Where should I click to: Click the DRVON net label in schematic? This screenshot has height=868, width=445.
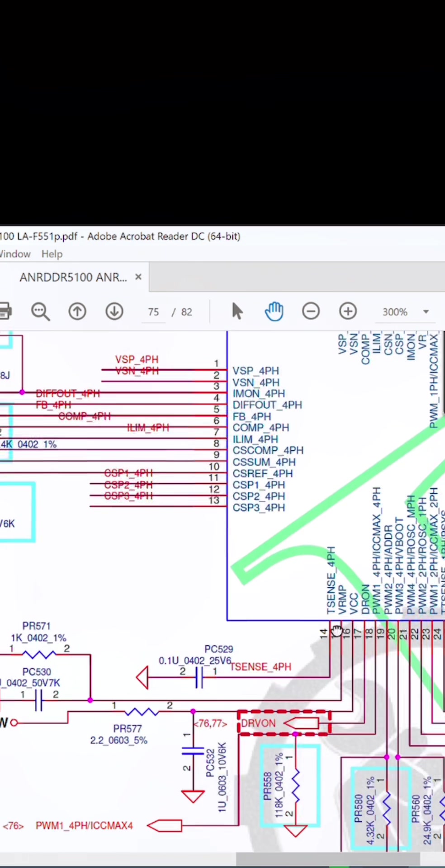[x=258, y=723]
